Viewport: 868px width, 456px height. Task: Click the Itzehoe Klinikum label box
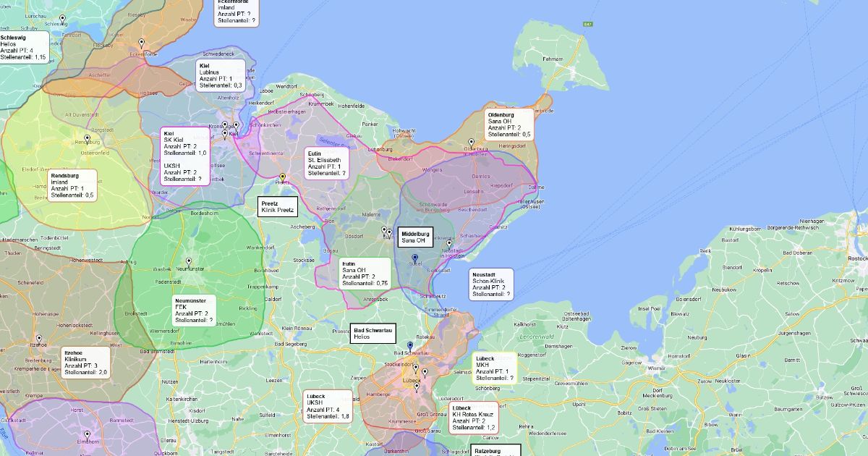click(86, 362)
